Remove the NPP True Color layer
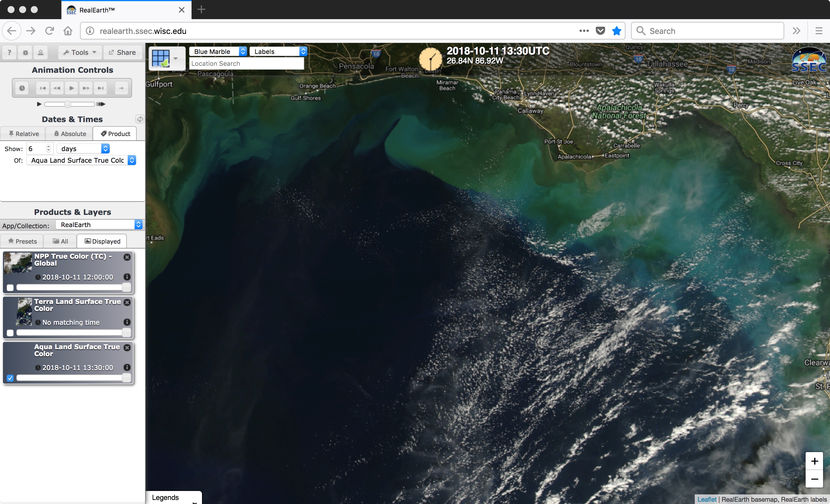 click(127, 257)
